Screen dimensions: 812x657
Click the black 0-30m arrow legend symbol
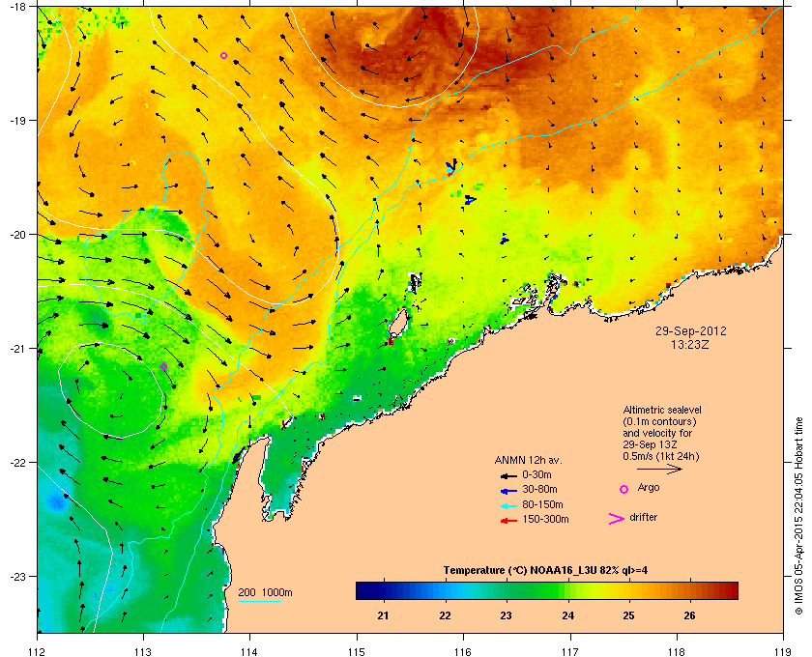[509, 475]
